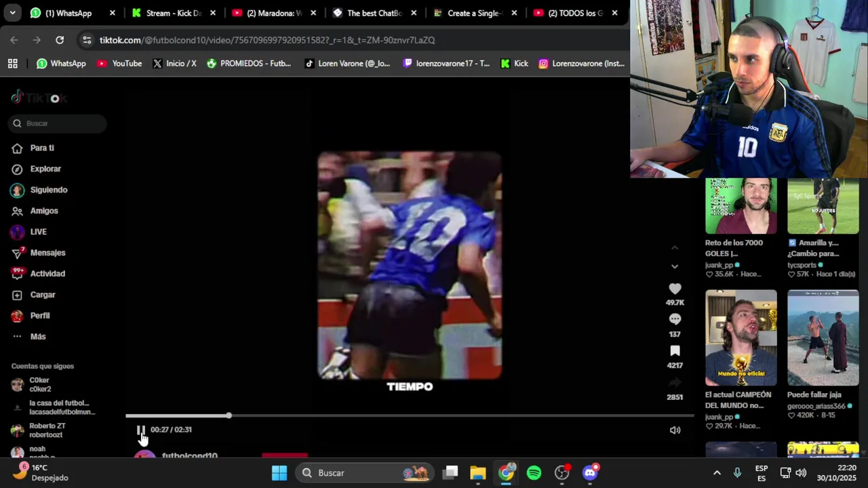This screenshot has width=868, height=488.
Task: Click the address bar URL
Action: pyautogui.click(x=267, y=40)
